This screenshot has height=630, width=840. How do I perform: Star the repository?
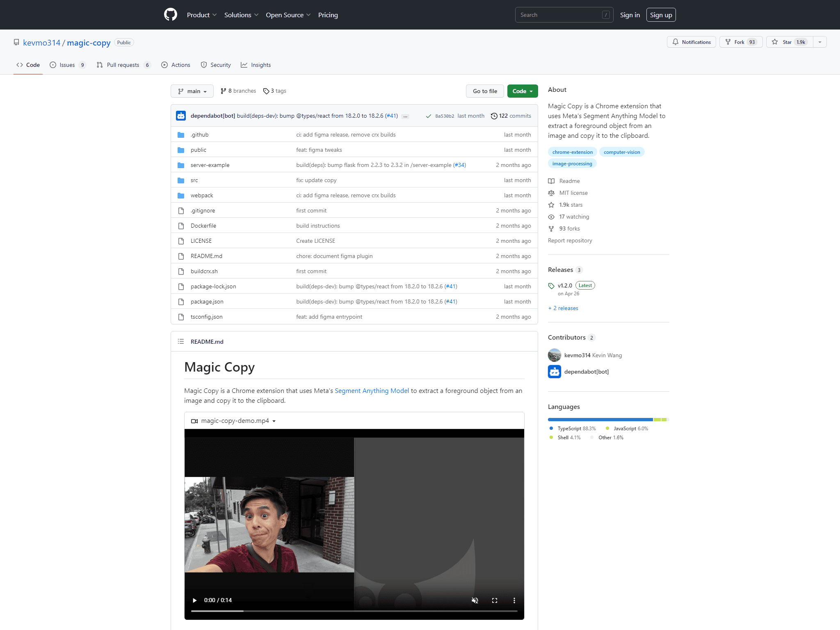[790, 42]
